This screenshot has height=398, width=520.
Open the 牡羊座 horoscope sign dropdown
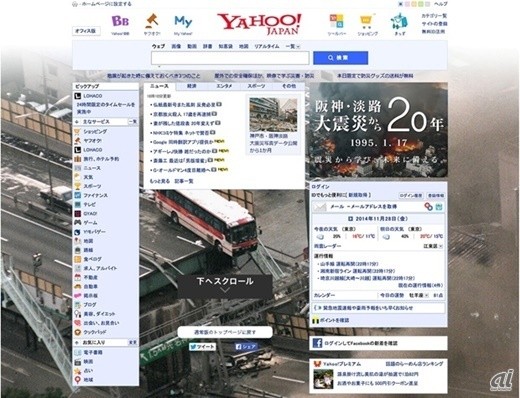coord(419,295)
